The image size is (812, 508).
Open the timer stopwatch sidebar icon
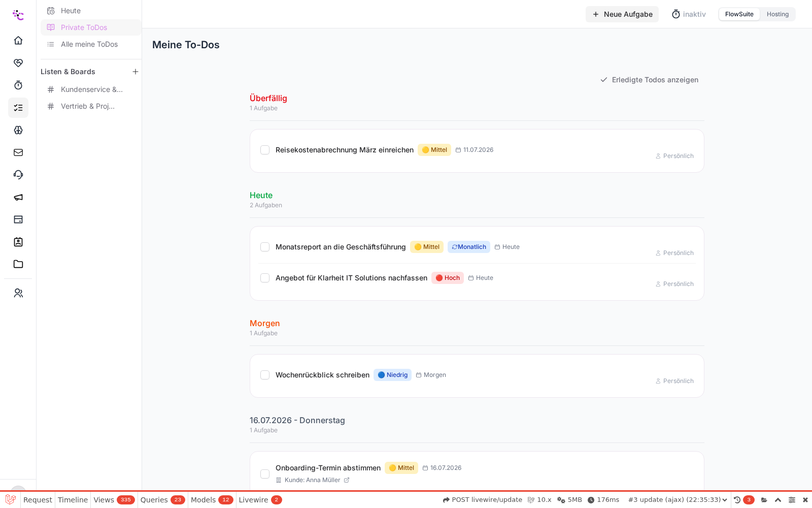18,85
